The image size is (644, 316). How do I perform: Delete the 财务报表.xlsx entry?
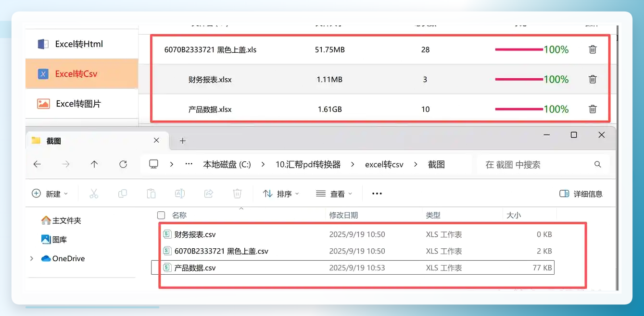click(x=593, y=79)
